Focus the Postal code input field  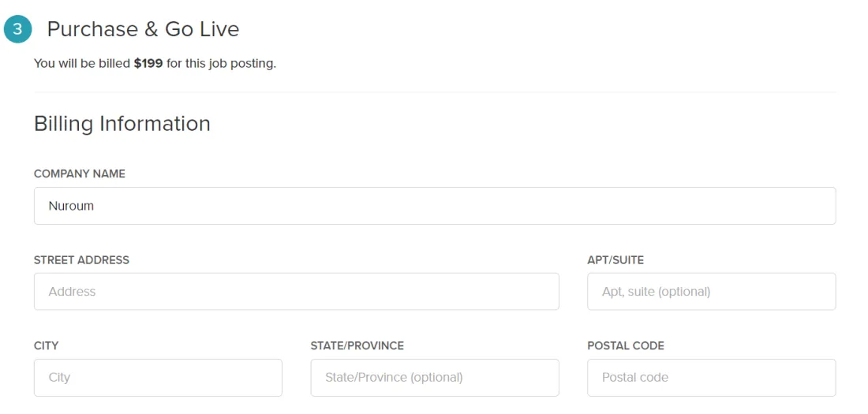(711, 378)
